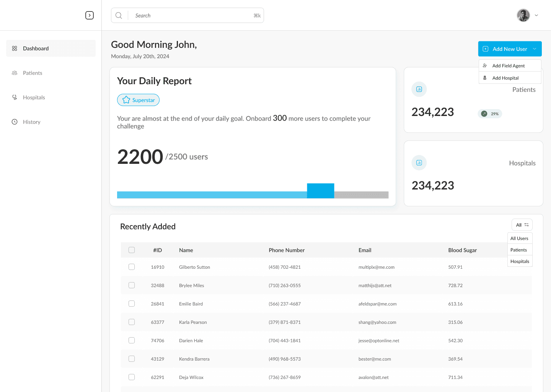Expand the Add New User dropdown chevron

535,49
